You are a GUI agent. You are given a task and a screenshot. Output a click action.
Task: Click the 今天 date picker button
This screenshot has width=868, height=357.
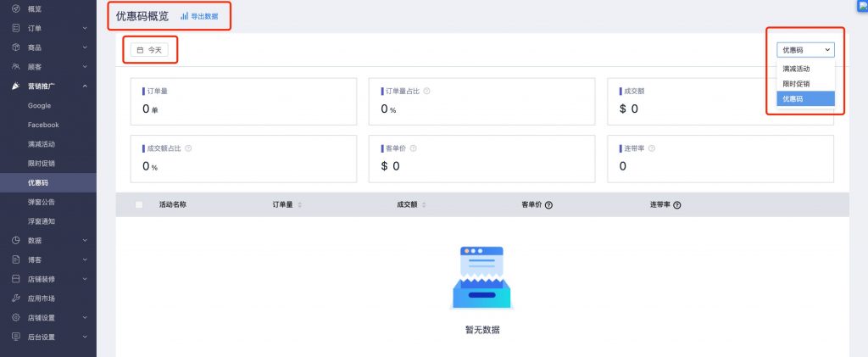click(149, 50)
